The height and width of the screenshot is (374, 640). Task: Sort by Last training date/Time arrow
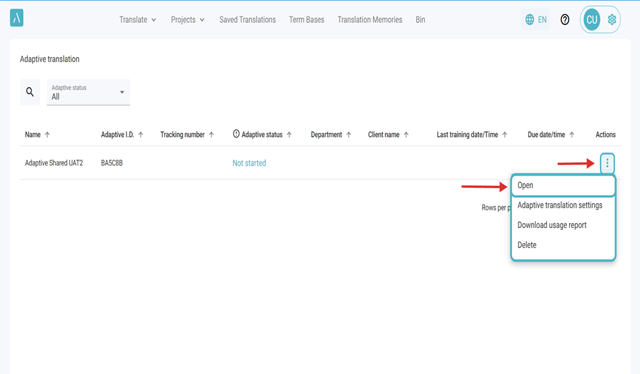(x=504, y=135)
